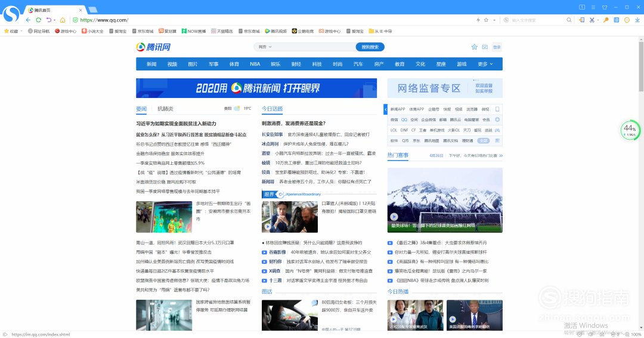The height and width of the screenshot is (338, 644).
Task: Switch to the 抗肺炎 tab
Action: [x=165, y=109]
